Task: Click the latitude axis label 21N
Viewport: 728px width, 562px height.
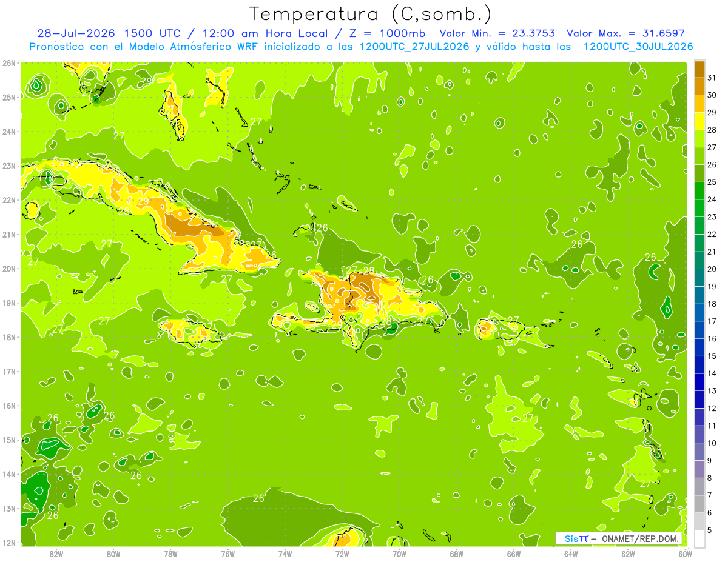Action: click(x=9, y=235)
